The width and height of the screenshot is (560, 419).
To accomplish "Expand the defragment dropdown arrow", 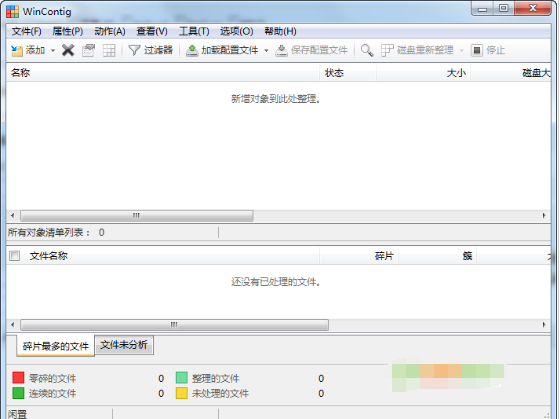I will point(461,50).
